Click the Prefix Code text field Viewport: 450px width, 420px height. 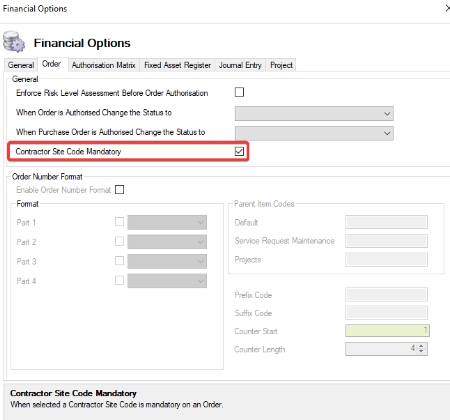[x=386, y=295]
